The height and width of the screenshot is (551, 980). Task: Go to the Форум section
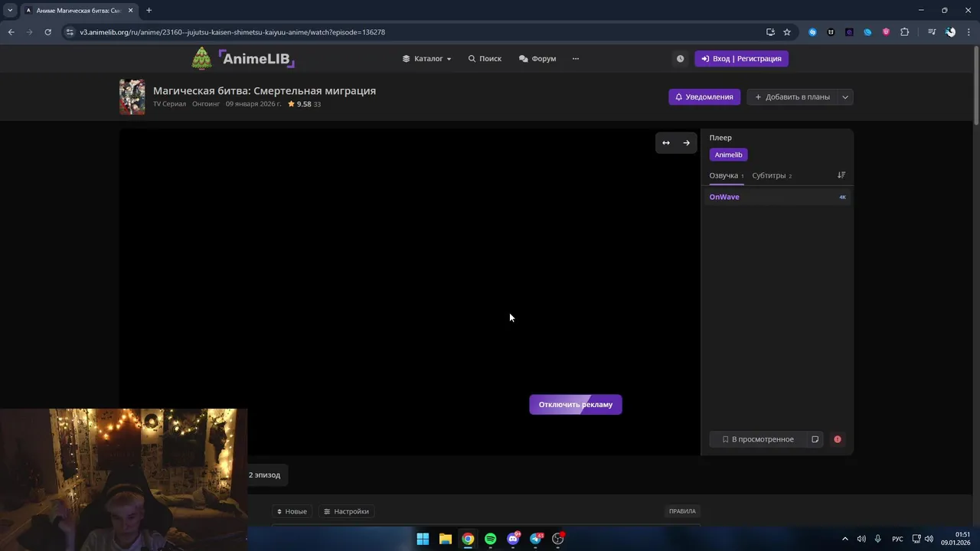point(537,58)
